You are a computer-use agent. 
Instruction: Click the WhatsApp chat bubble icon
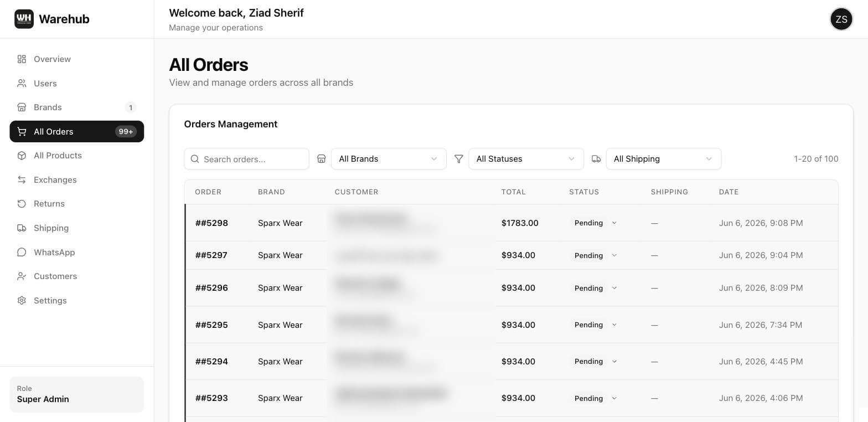22,252
